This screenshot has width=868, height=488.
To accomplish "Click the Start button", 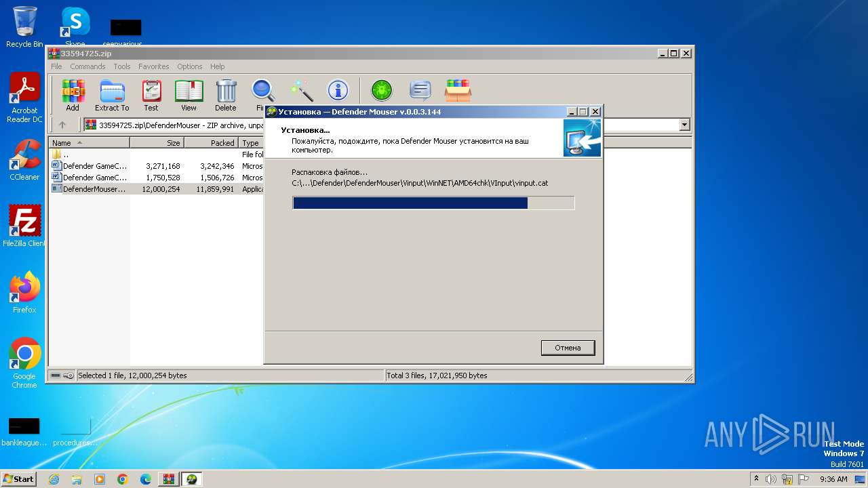I will [19, 479].
